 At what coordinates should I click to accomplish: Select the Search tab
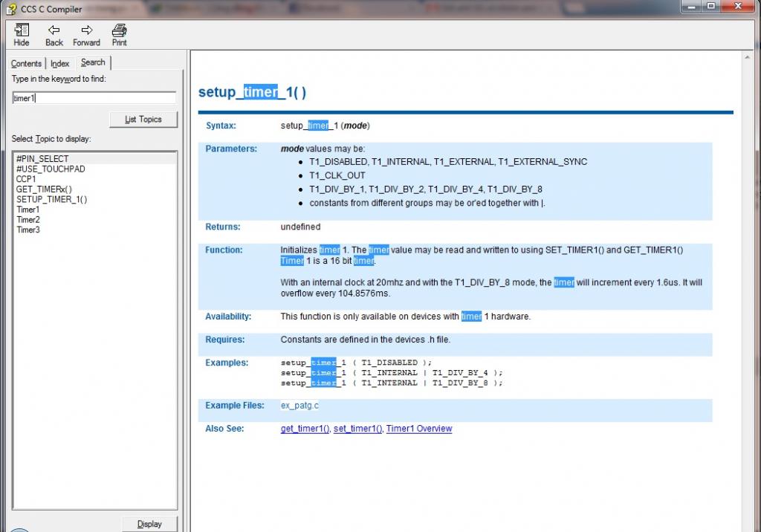point(93,62)
